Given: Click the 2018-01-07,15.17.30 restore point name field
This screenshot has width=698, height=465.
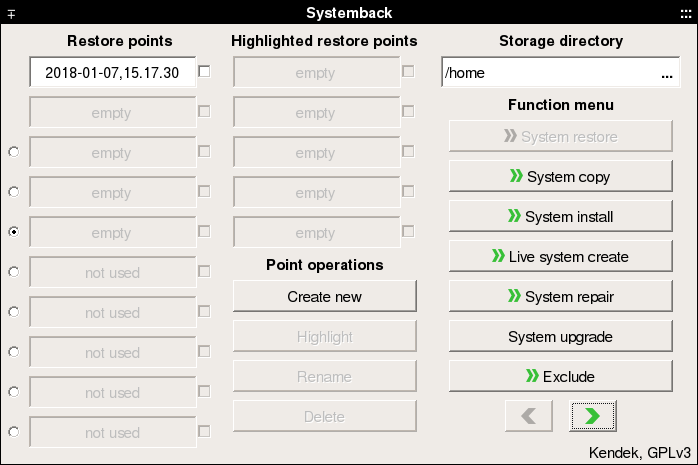Looking at the screenshot, I should click(112, 73).
